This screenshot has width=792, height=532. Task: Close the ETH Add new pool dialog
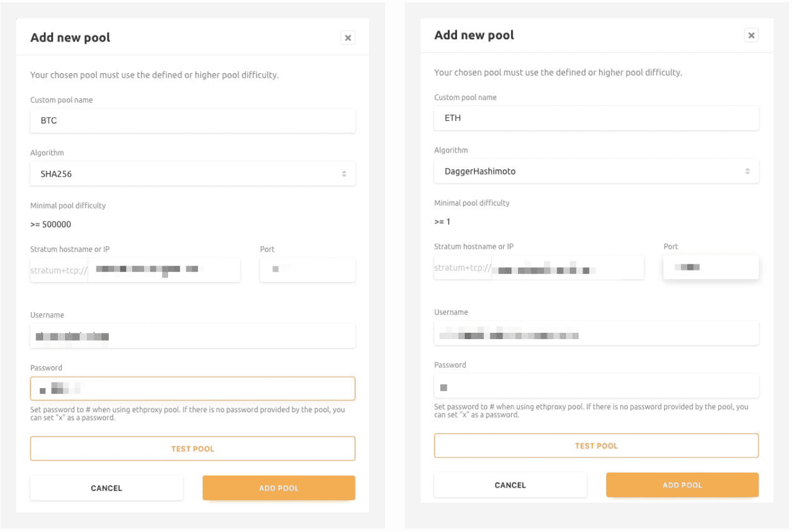(x=751, y=36)
